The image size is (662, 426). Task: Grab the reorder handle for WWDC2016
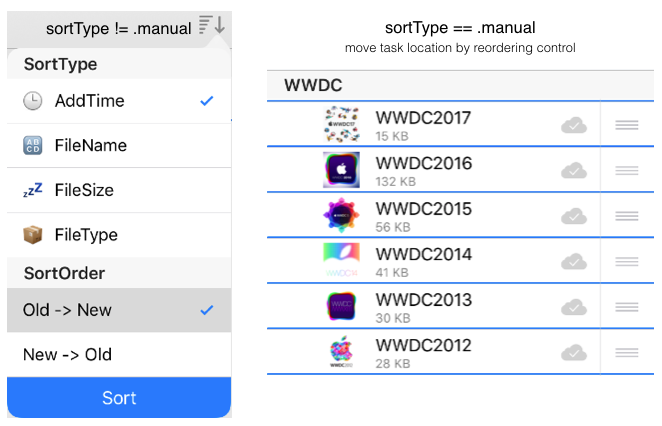627,171
